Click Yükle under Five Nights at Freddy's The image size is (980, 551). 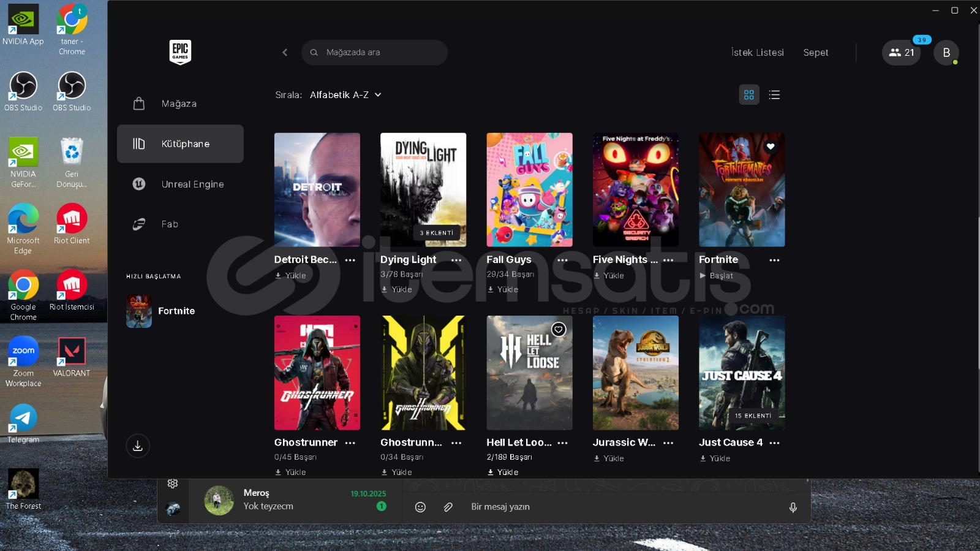point(609,276)
